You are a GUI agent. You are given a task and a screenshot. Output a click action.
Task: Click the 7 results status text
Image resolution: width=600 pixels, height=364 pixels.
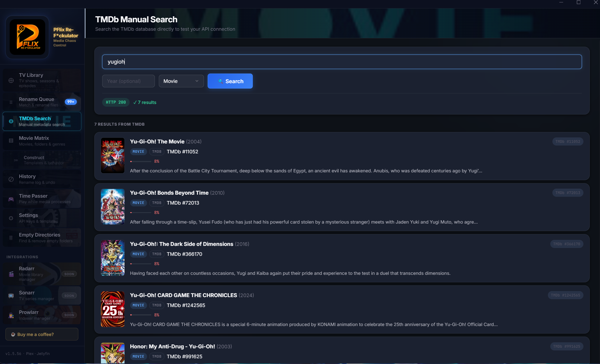point(145,102)
